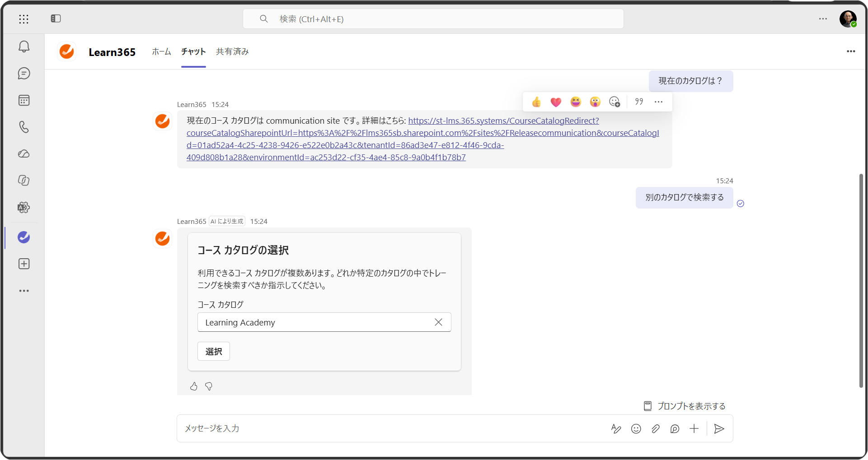The width and height of the screenshot is (868, 460).
Task: Open Learn365 app header more options
Action: pos(851,51)
